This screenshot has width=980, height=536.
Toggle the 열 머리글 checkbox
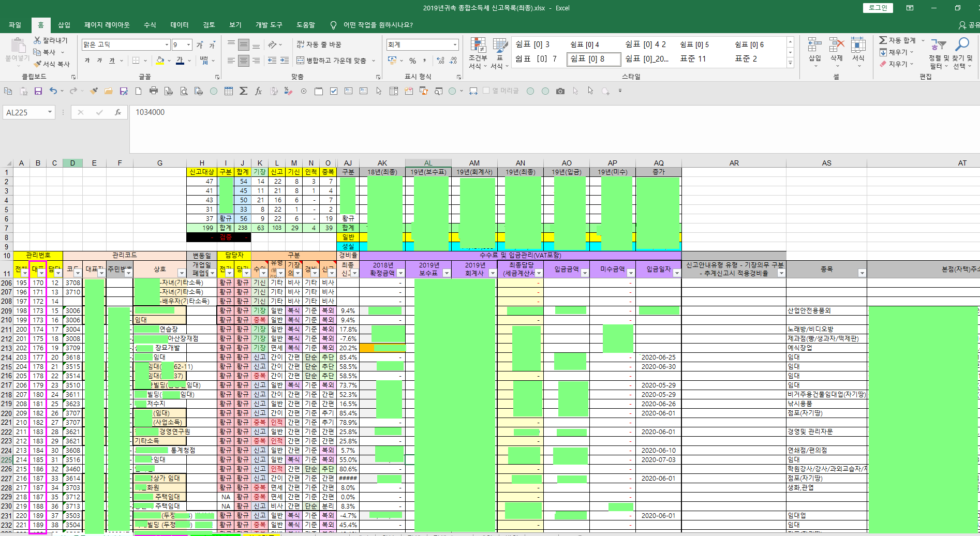point(486,91)
